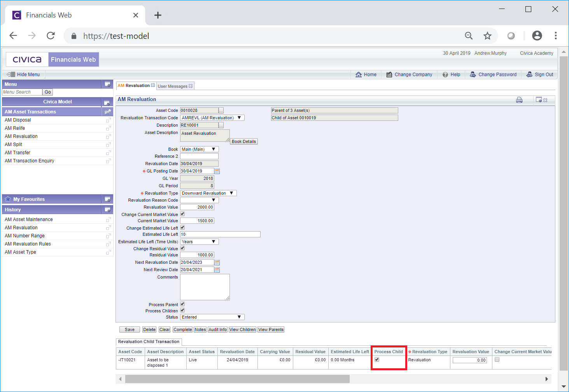This screenshot has height=392, width=569.
Task: Click the page vertical scrollbar thumb
Action: click(x=564, y=213)
